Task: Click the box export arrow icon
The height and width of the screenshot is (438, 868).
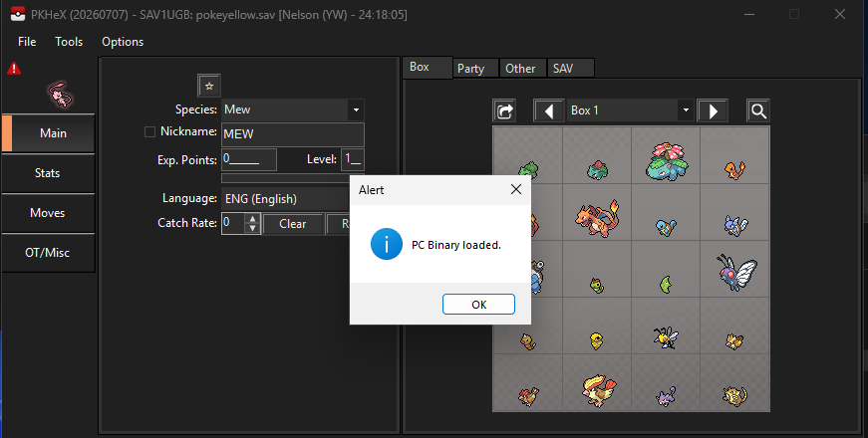Action: [504, 111]
